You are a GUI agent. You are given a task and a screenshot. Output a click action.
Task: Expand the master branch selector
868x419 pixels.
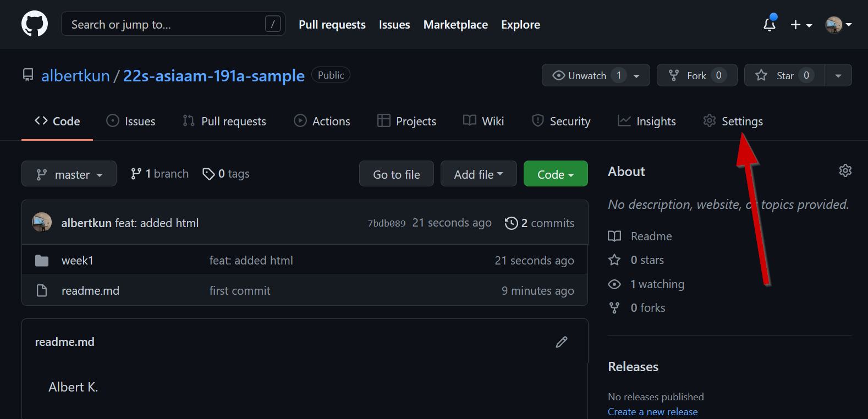(69, 174)
